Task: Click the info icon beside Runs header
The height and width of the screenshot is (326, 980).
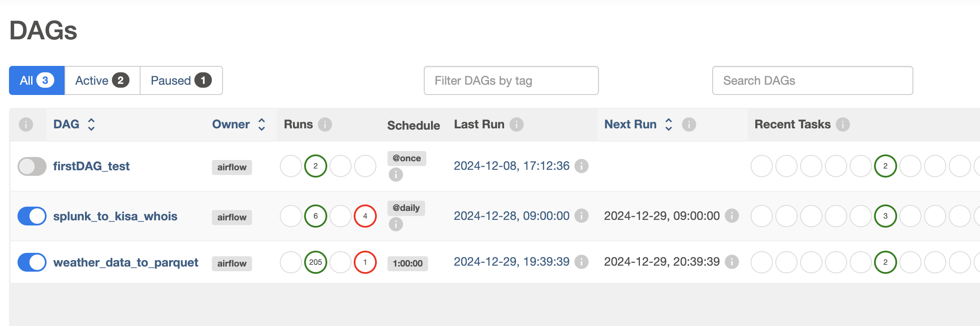Action: [325, 124]
